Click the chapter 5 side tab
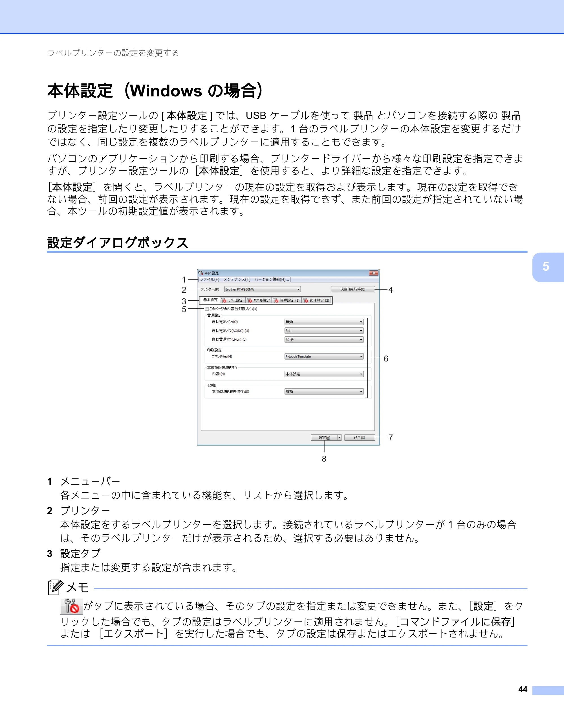Image resolution: width=564 pixels, height=728 pixels. tap(548, 267)
